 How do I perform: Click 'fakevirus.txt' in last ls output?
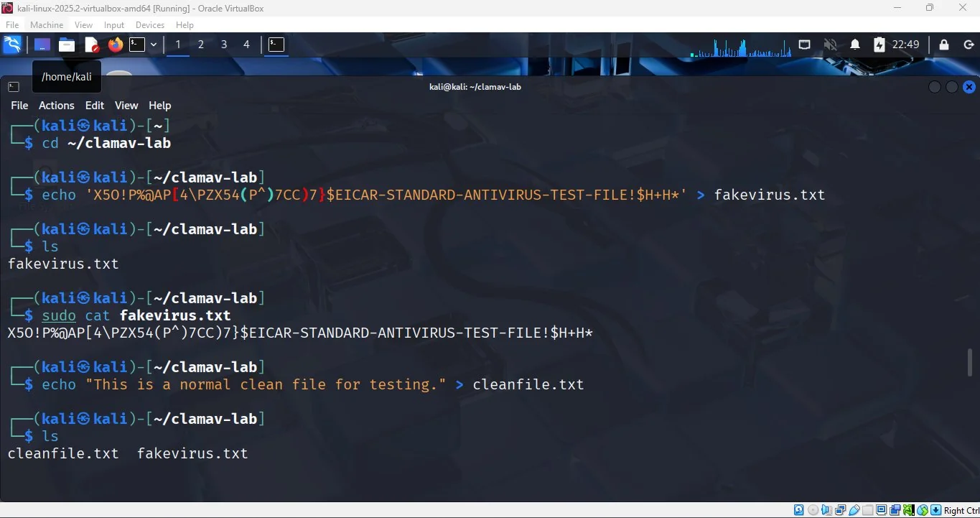(x=192, y=453)
